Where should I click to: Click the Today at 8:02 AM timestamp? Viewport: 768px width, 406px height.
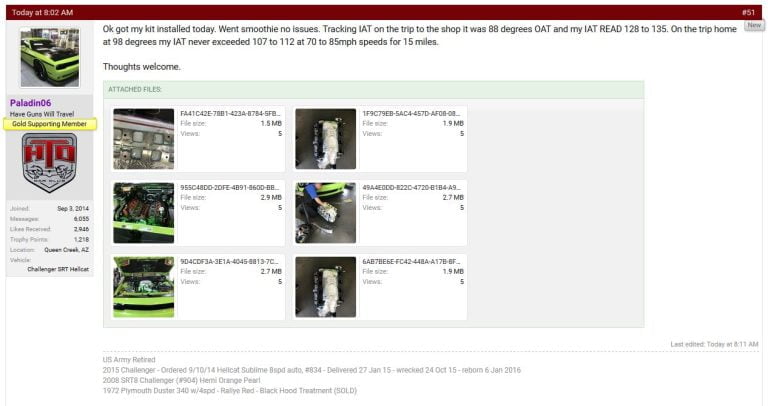[x=42, y=12]
